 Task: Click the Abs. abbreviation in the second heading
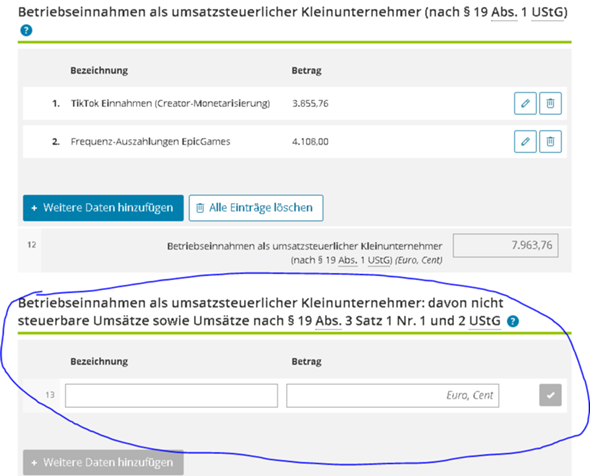click(x=328, y=321)
